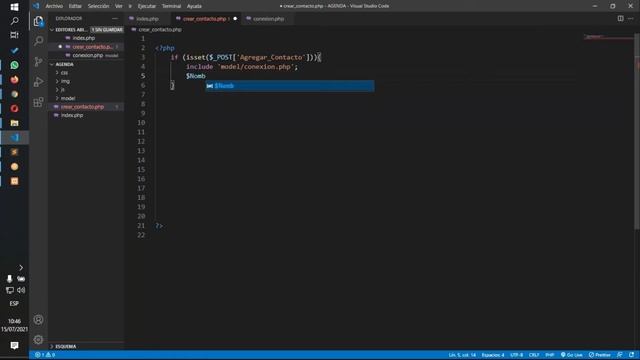Click the Visual Studio Code taskbar icon

14,138
